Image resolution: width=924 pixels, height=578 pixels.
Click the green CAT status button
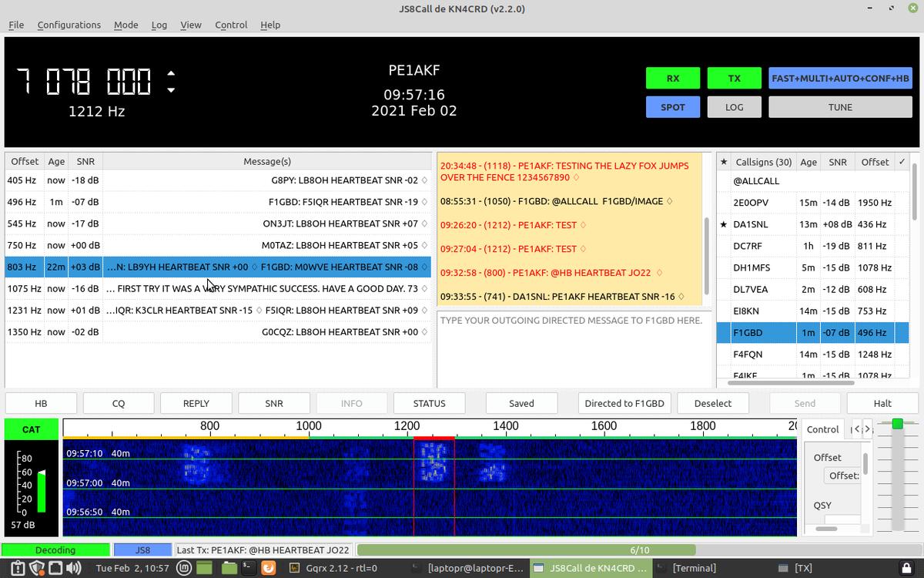[x=31, y=429]
